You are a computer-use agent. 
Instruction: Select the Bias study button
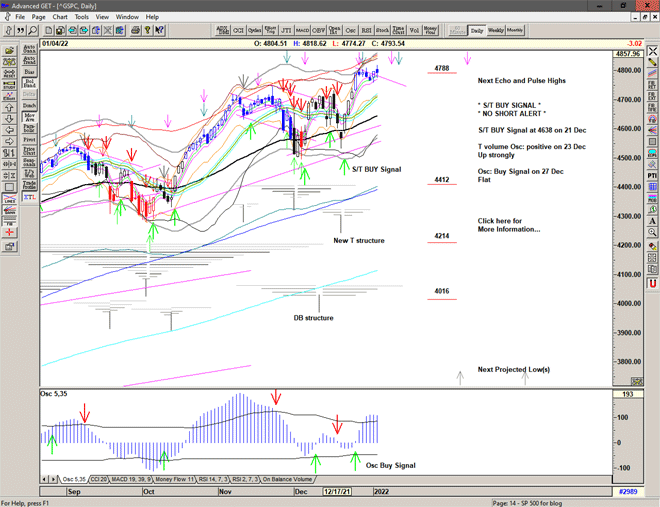[29, 71]
